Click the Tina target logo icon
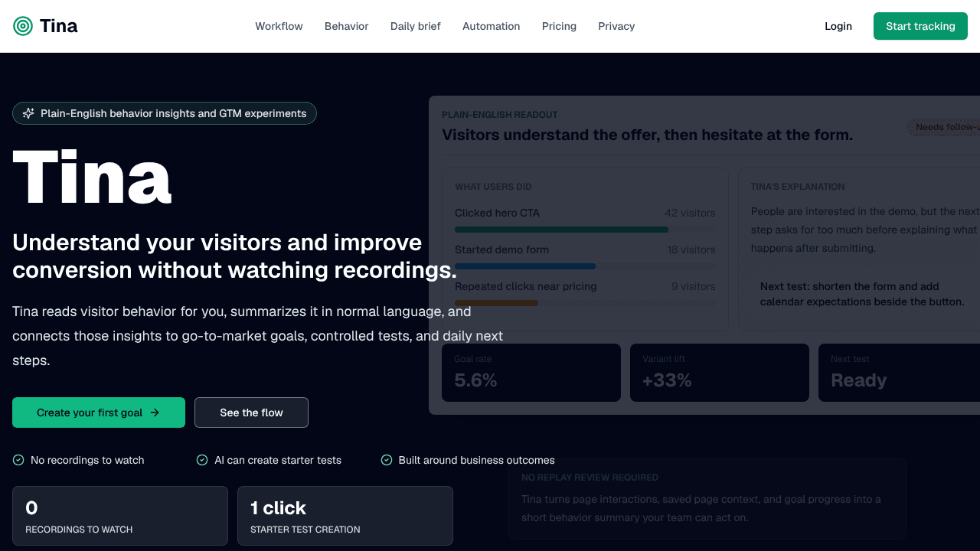This screenshot has width=980, height=551. click(23, 26)
